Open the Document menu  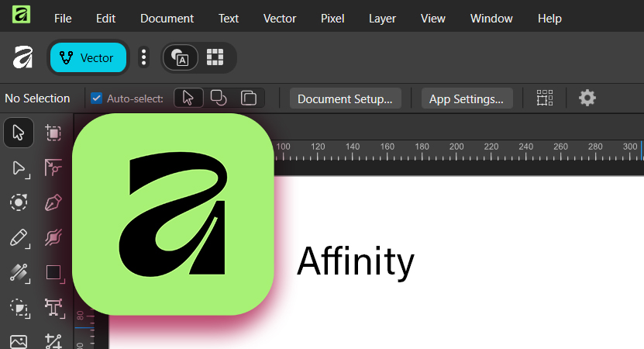click(167, 18)
